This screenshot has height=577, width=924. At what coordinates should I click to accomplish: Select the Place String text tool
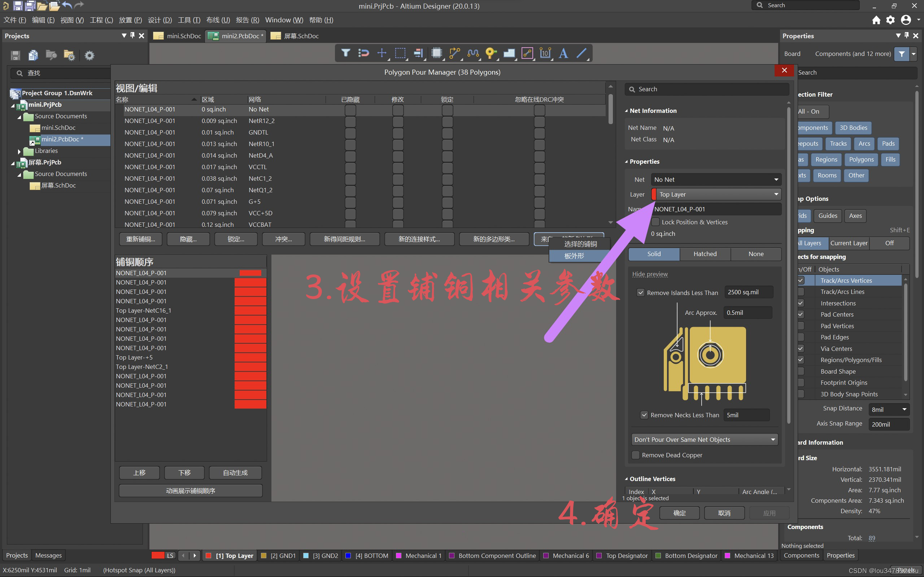pyautogui.click(x=563, y=53)
